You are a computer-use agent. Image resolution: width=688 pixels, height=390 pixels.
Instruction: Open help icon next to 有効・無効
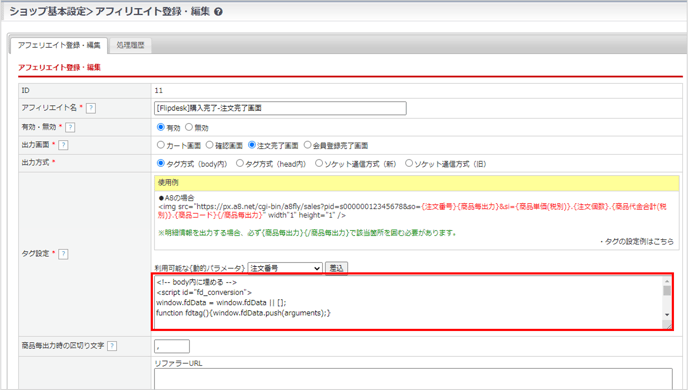click(x=70, y=127)
